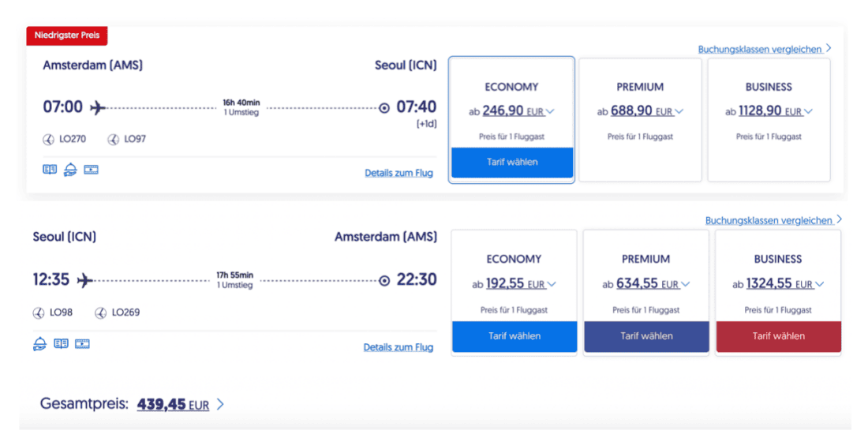Click the outbound flight's magazine/reading amenity icon
The height and width of the screenshot is (438, 868).
tap(50, 170)
